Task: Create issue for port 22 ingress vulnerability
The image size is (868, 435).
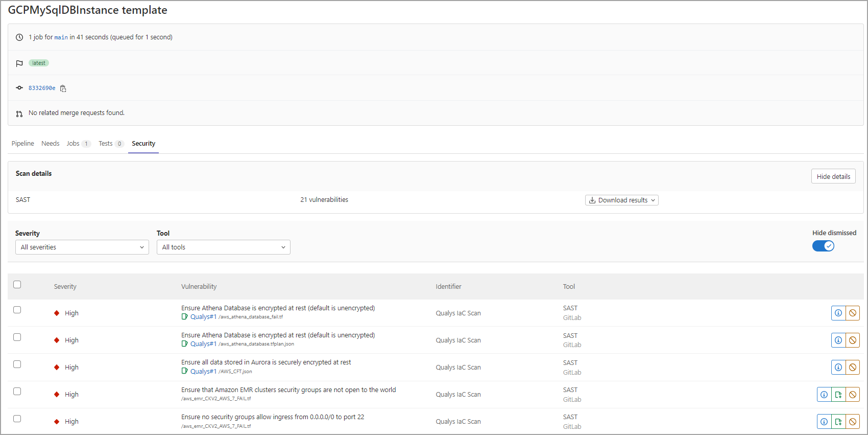Action: click(838, 422)
